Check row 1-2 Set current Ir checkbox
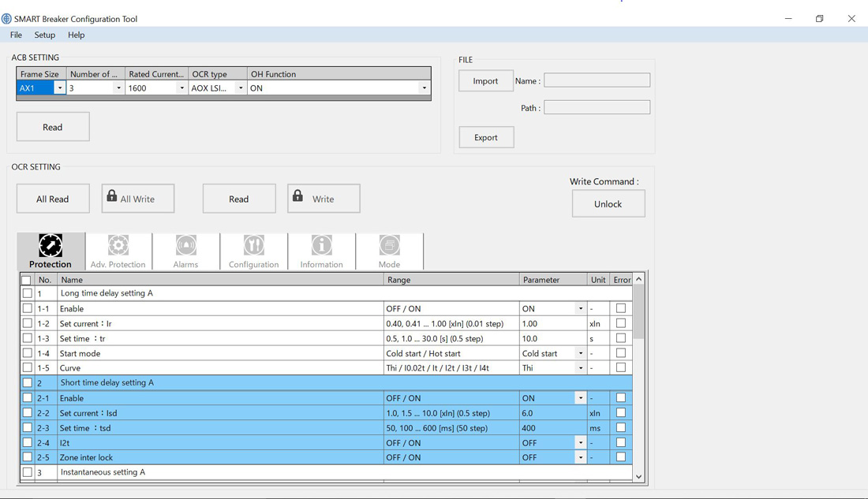The height and width of the screenshot is (499, 868). pyautogui.click(x=27, y=323)
